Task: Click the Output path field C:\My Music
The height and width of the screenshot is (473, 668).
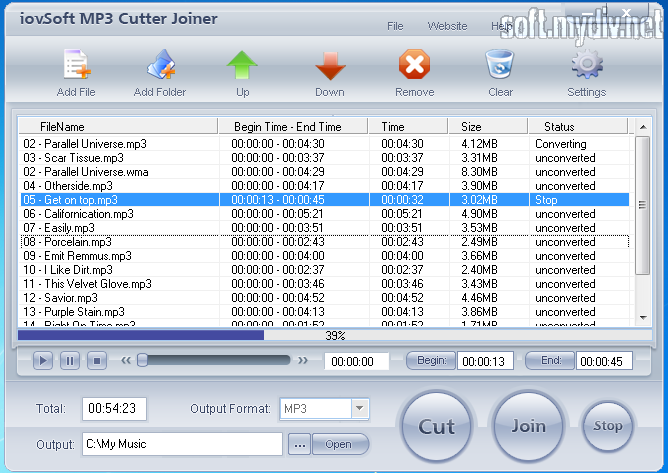Action: click(x=182, y=444)
